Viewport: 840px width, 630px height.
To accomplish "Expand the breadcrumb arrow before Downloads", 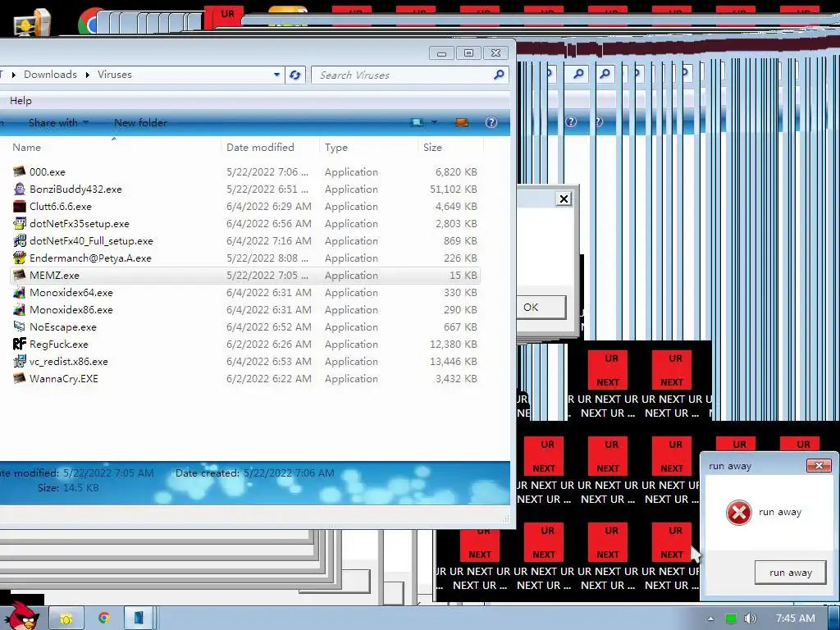I will click(13, 75).
